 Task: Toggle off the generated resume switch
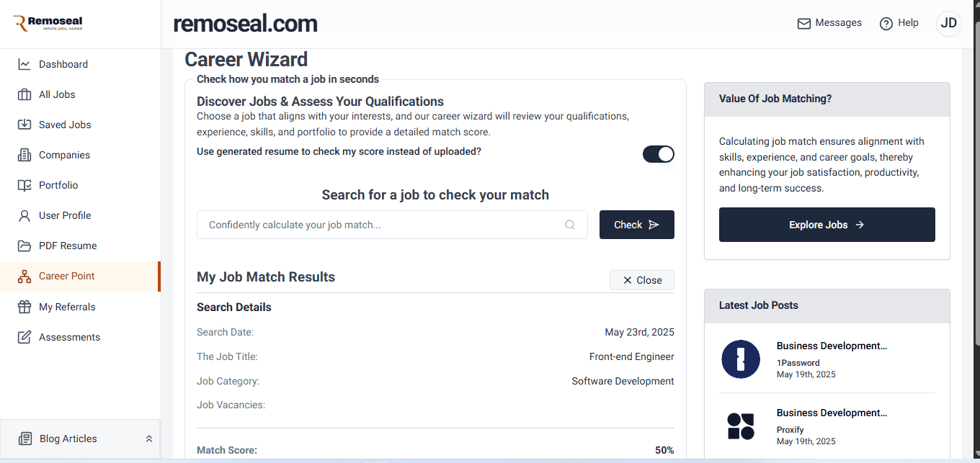point(659,154)
